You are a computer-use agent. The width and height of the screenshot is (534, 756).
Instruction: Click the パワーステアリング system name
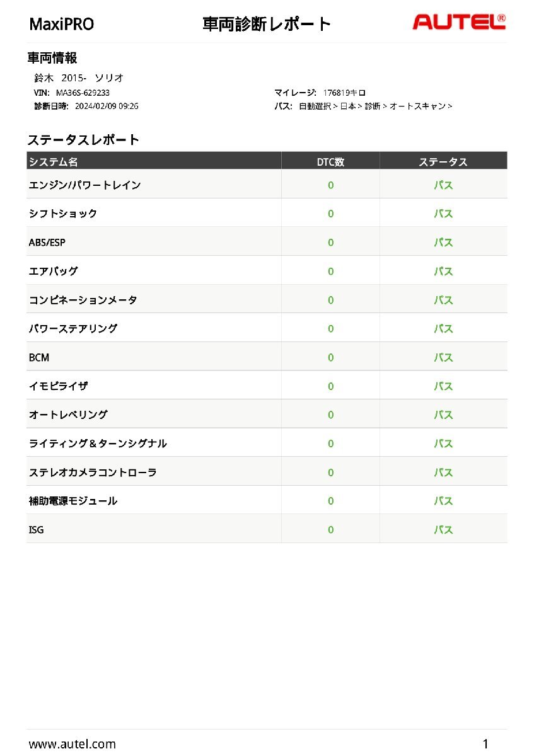(x=73, y=329)
